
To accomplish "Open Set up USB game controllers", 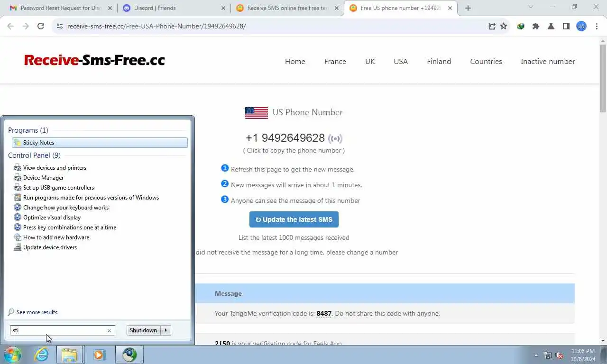I will coord(58,188).
